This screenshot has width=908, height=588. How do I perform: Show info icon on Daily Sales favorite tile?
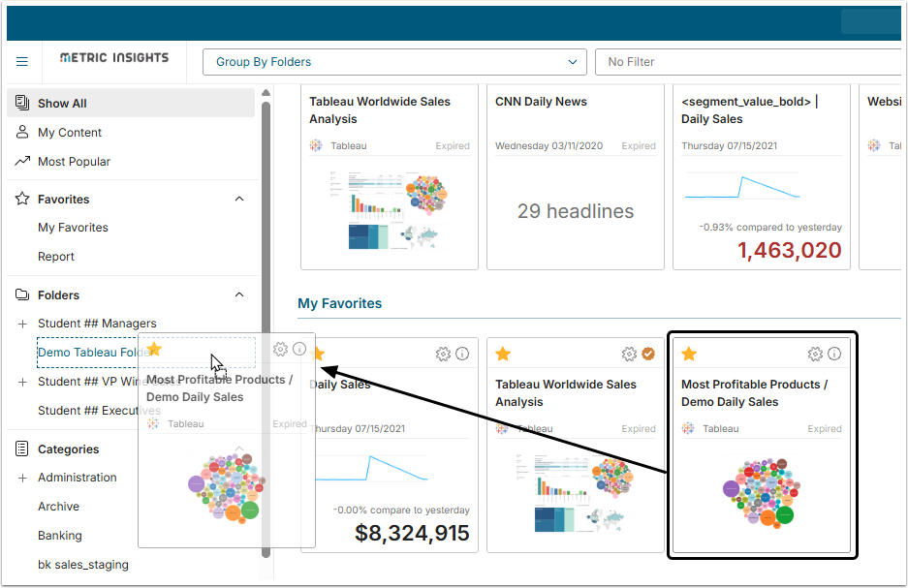tap(462, 354)
